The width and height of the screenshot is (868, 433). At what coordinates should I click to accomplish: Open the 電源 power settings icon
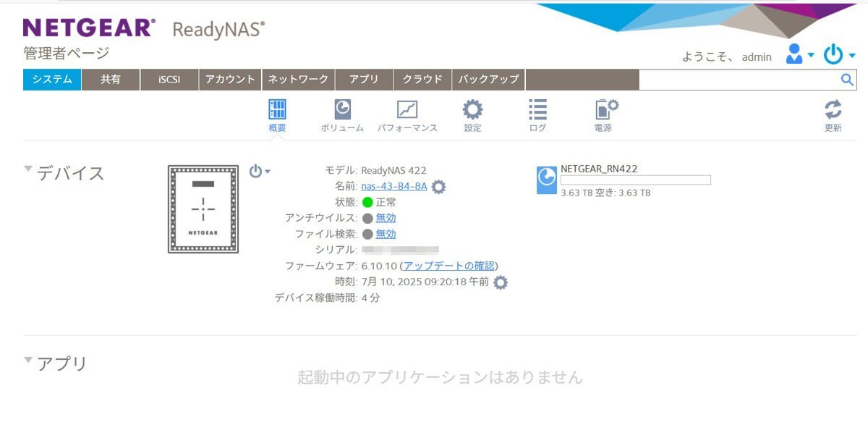click(606, 109)
